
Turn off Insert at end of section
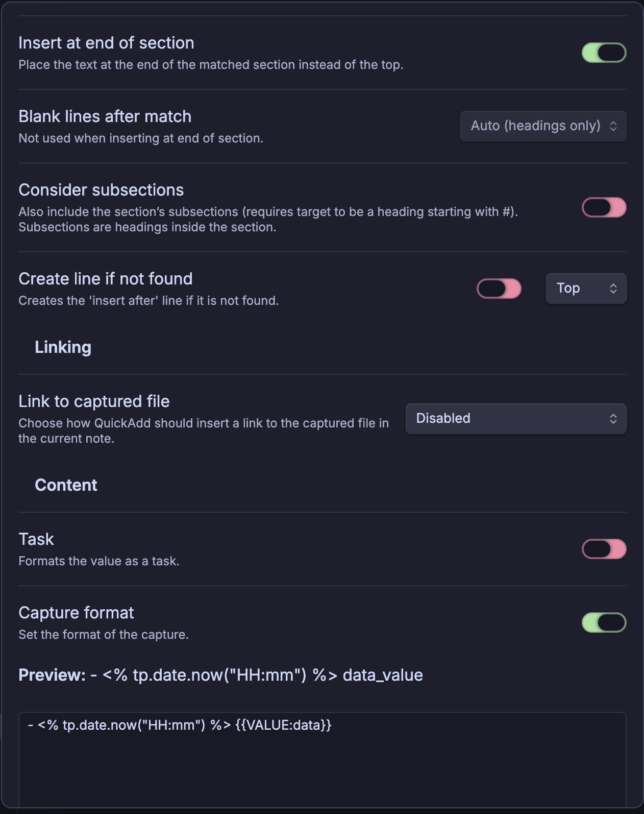pos(604,53)
